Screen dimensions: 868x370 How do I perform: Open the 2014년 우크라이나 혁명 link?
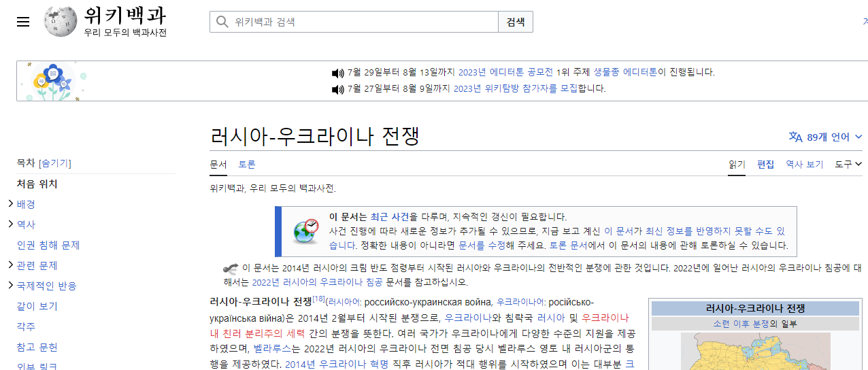tap(336, 364)
